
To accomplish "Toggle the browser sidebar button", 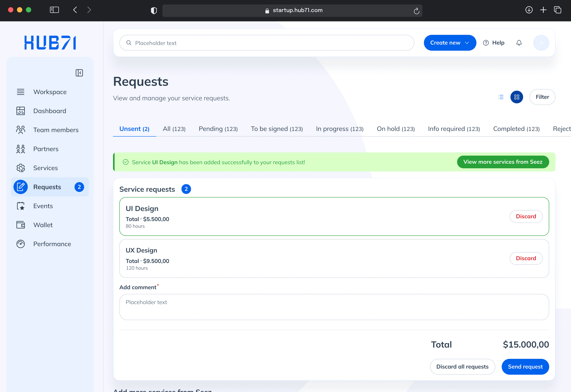I will 54,10.
